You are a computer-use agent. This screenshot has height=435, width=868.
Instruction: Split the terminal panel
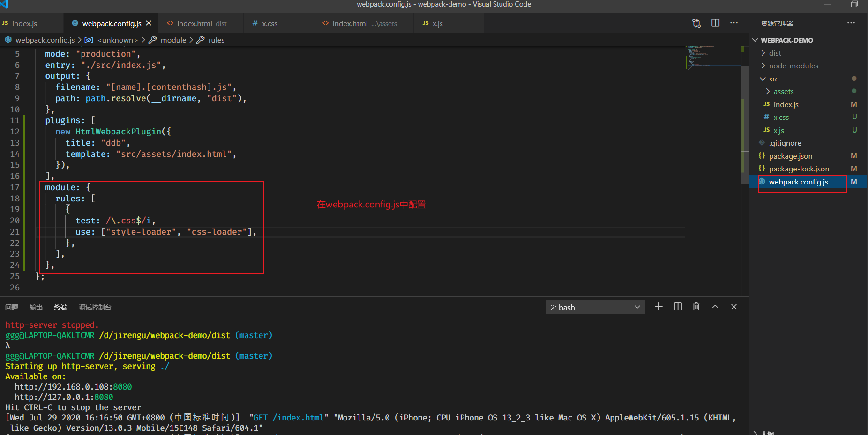click(678, 307)
